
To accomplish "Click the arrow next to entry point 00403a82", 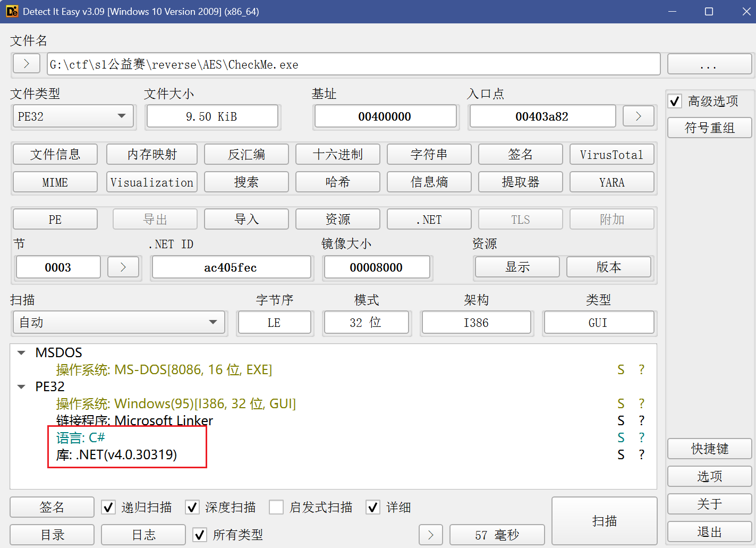I will (x=638, y=116).
